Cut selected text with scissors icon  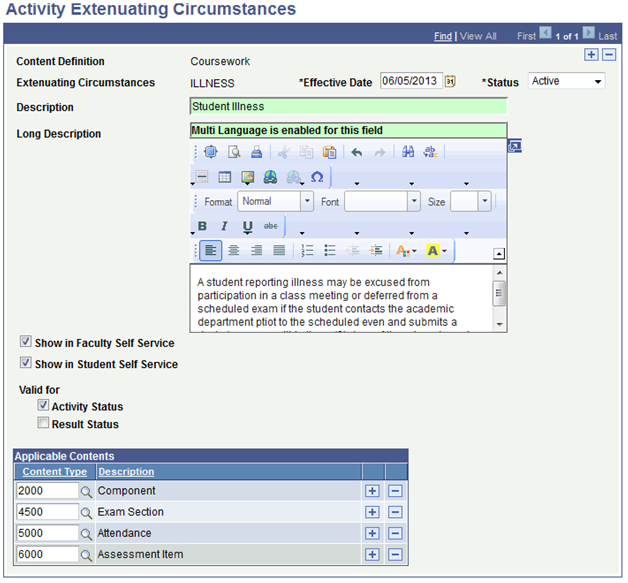pyautogui.click(x=284, y=152)
